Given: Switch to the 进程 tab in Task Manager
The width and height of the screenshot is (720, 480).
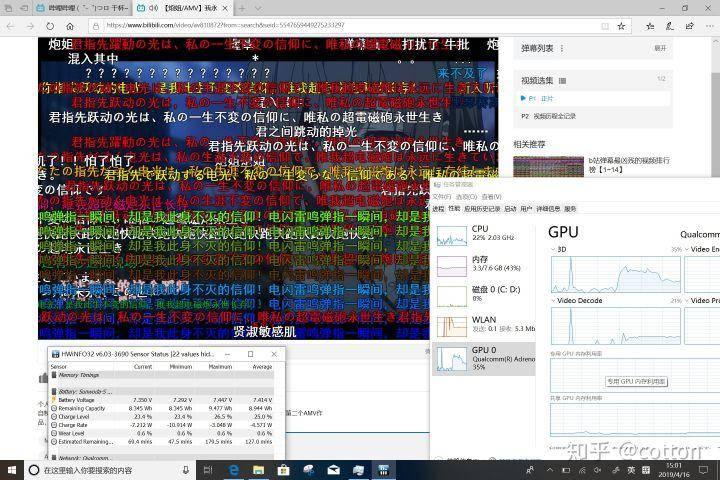Looking at the screenshot, I should click(x=438, y=209).
